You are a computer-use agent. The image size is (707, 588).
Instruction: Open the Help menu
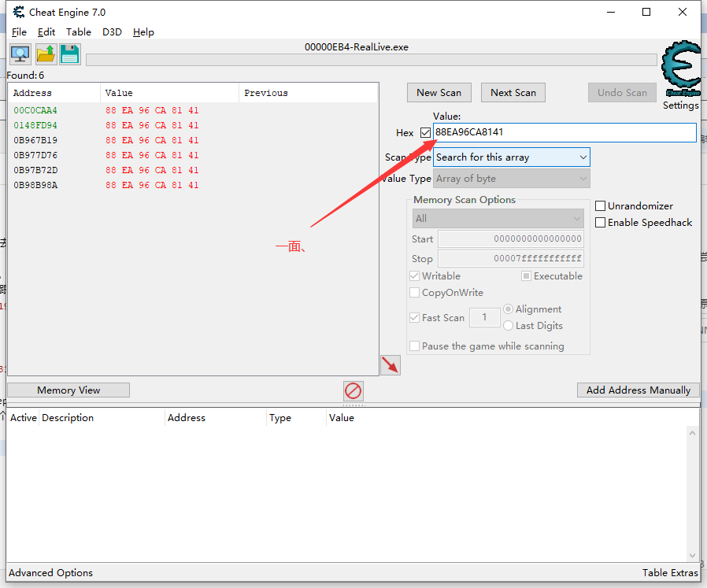coord(143,32)
